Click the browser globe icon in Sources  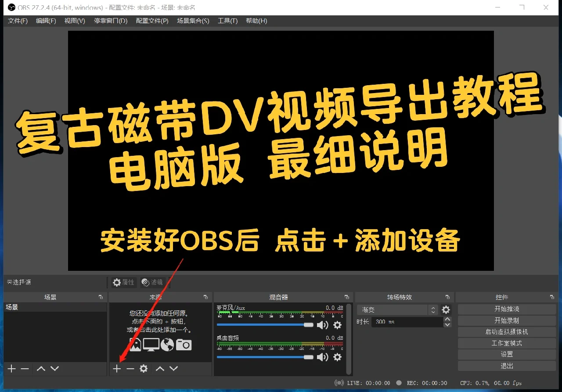point(167,345)
